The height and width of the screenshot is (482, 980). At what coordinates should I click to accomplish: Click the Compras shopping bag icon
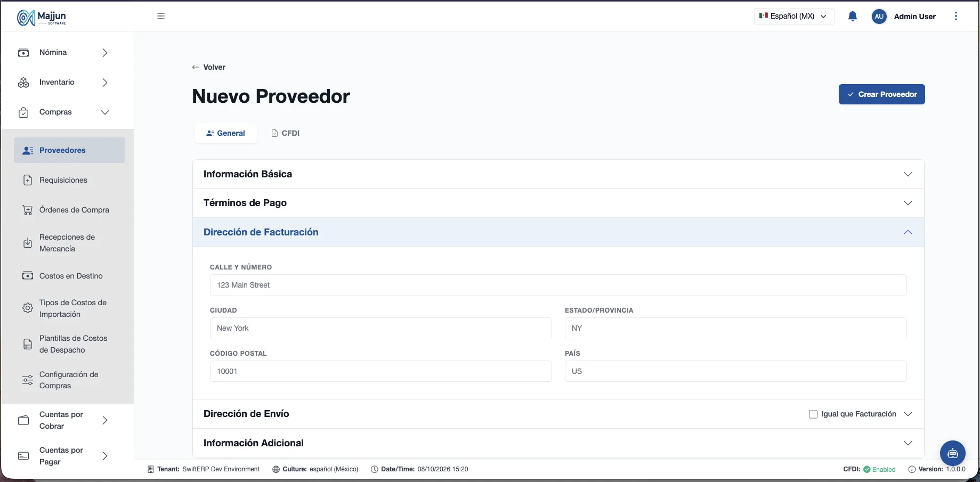(x=23, y=112)
